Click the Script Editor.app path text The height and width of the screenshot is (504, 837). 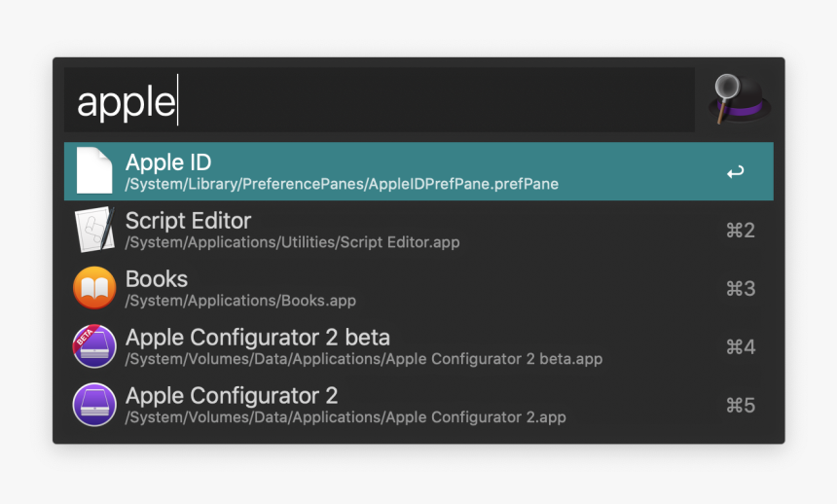click(292, 242)
